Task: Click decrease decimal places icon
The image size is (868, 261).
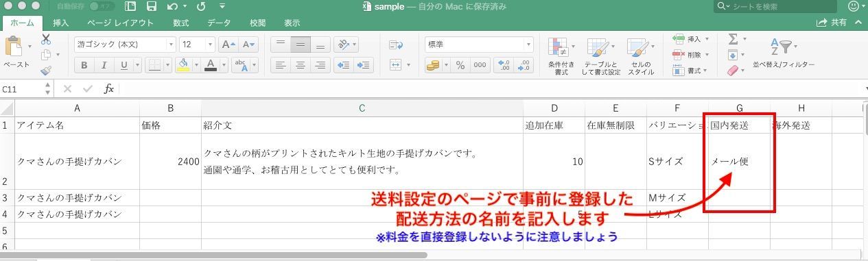Action: [524, 65]
